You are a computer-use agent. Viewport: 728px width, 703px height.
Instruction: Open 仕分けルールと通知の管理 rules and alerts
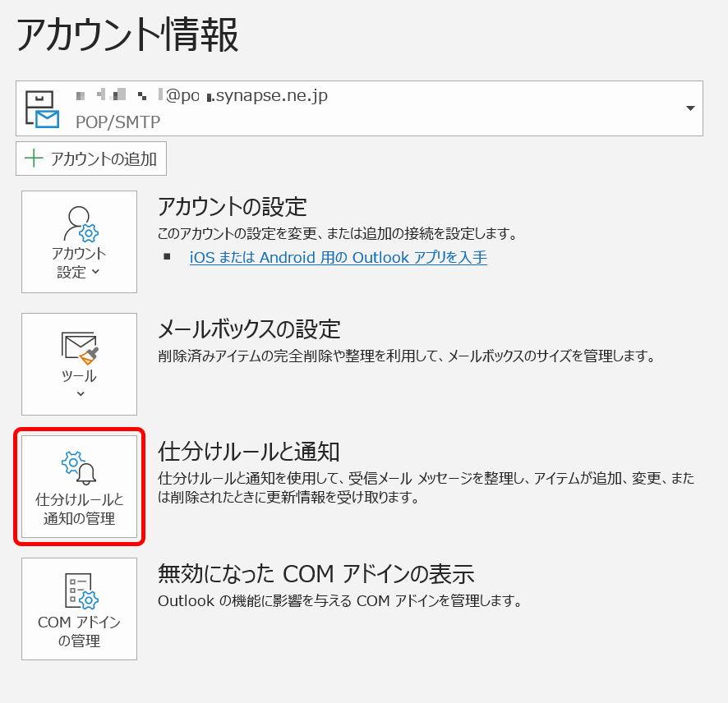point(79,486)
